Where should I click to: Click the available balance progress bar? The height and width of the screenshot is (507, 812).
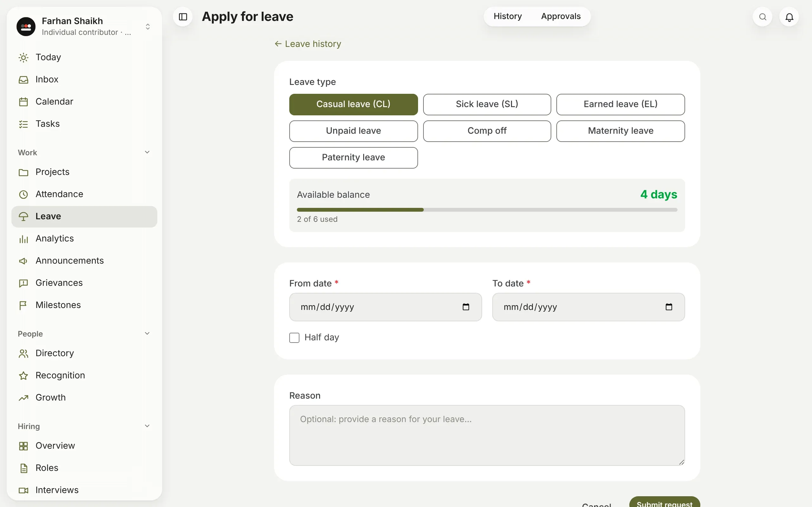point(487,210)
